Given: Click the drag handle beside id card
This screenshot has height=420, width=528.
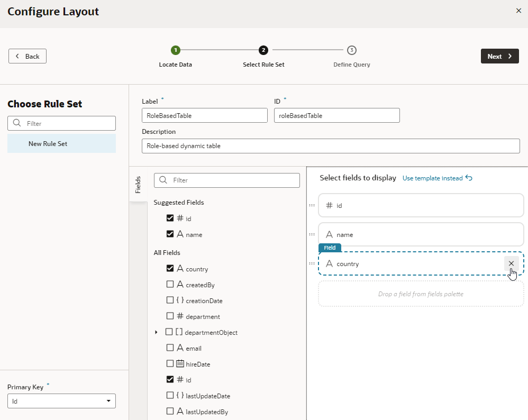Looking at the screenshot, I should point(312,205).
